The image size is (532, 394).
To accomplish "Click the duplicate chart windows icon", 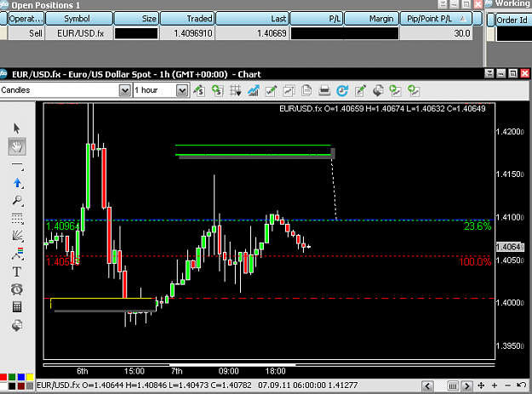I will pyautogui.click(x=289, y=90).
